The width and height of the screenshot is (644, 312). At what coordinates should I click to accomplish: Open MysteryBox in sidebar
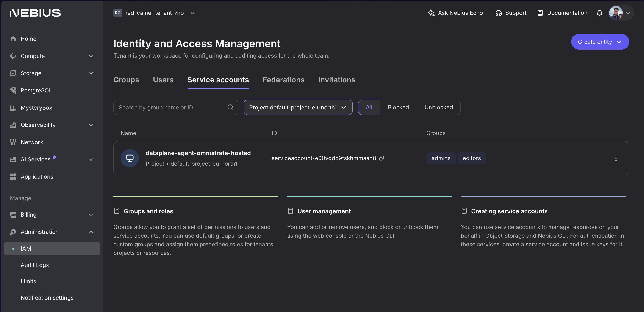(x=36, y=108)
